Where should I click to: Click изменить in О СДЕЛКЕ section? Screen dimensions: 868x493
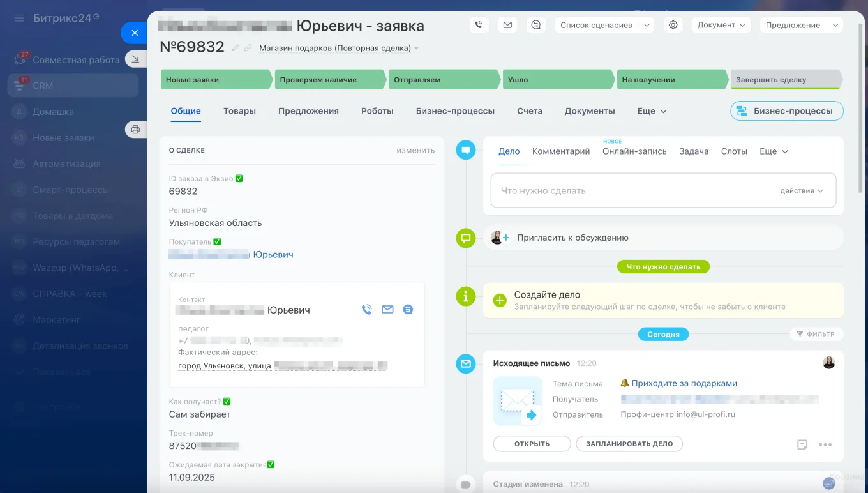(415, 151)
